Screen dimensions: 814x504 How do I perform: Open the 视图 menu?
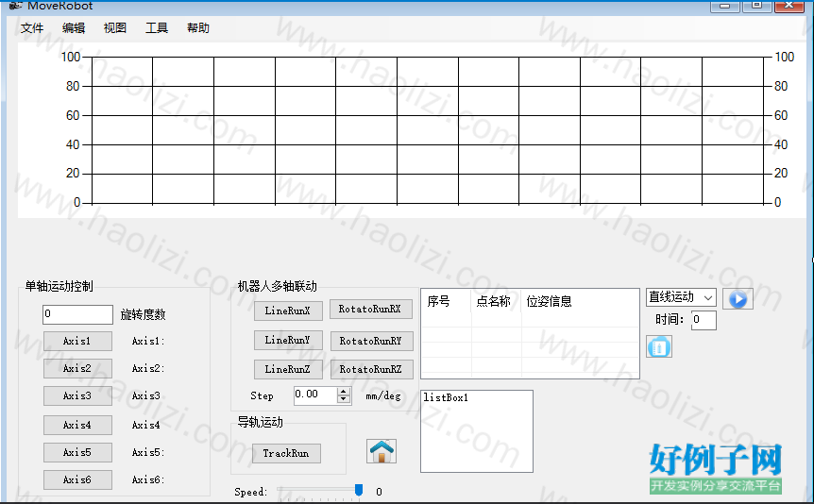114,28
